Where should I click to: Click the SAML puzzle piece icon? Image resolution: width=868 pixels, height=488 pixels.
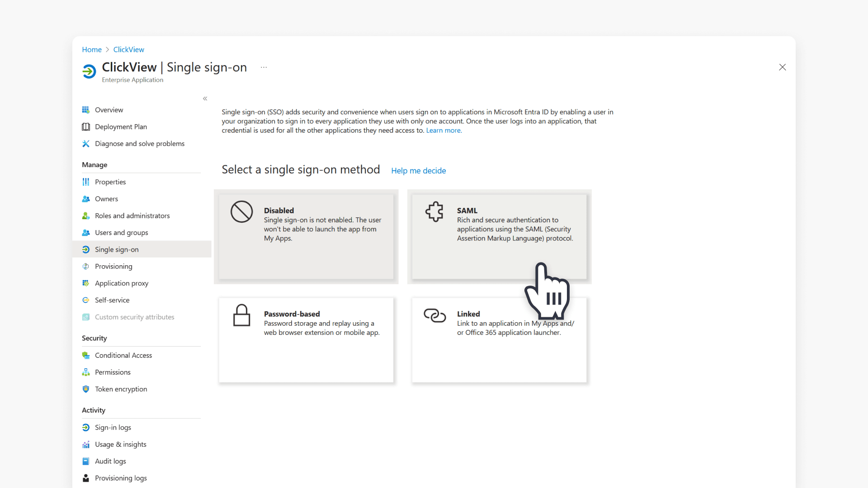(434, 211)
